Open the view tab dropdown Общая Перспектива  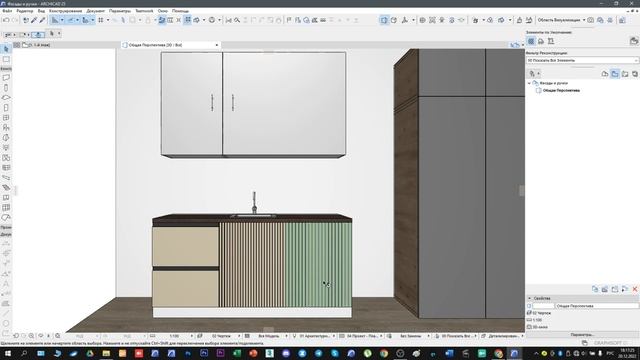pyautogui.click(x=217, y=45)
